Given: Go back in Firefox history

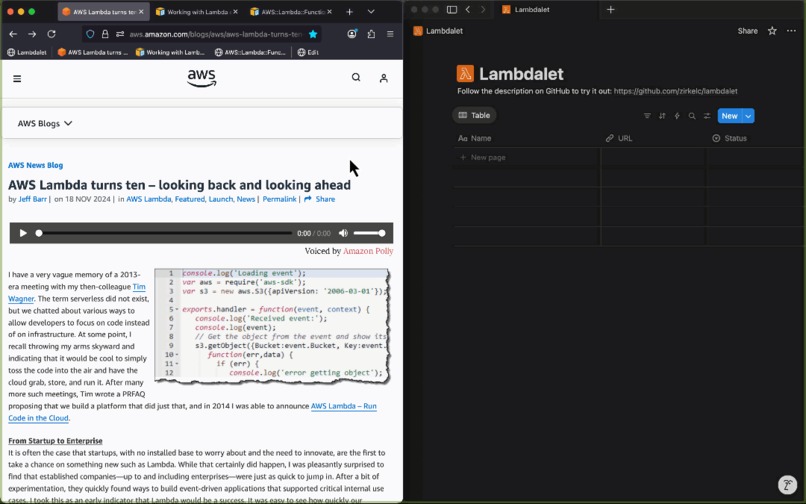Looking at the screenshot, I should 13,34.
